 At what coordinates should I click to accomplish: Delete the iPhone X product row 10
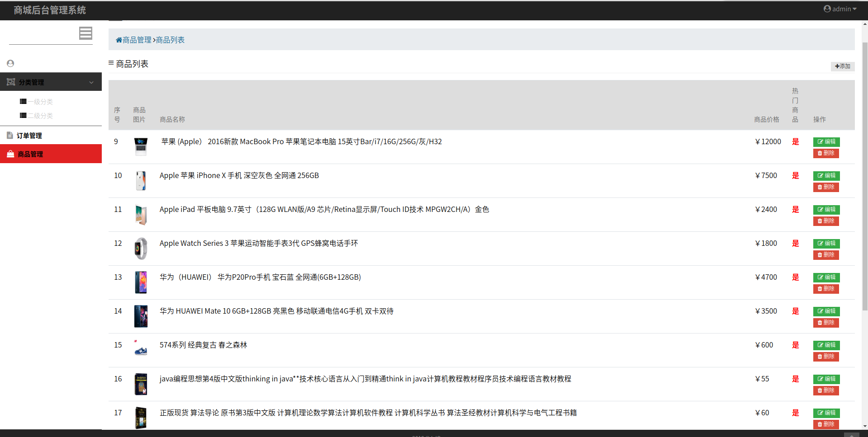pyautogui.click(x=826, y=187)
